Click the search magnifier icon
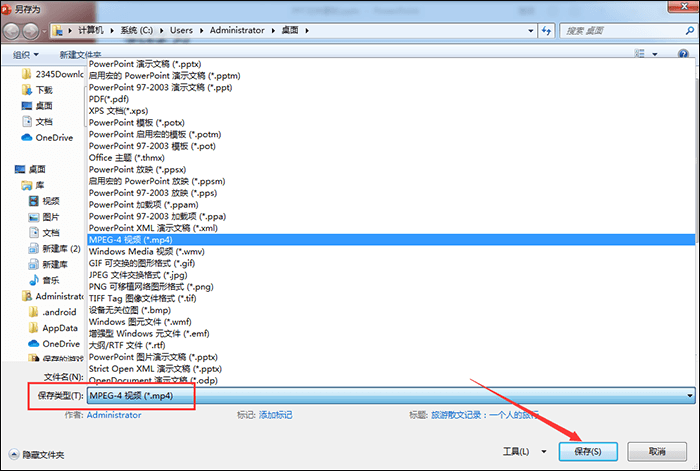The height and width of the screenshot is (471, 700). click(689, 31)
